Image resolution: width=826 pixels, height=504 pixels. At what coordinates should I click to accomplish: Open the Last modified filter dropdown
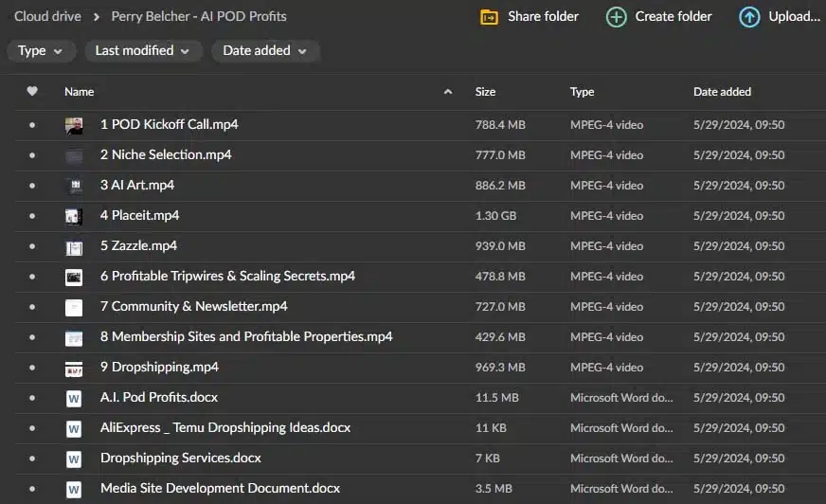143,50
